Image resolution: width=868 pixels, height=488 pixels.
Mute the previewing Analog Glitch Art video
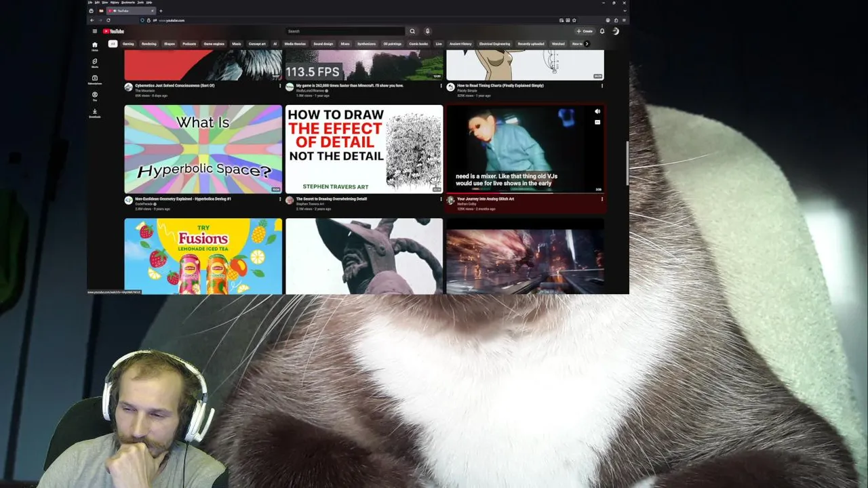597,111
